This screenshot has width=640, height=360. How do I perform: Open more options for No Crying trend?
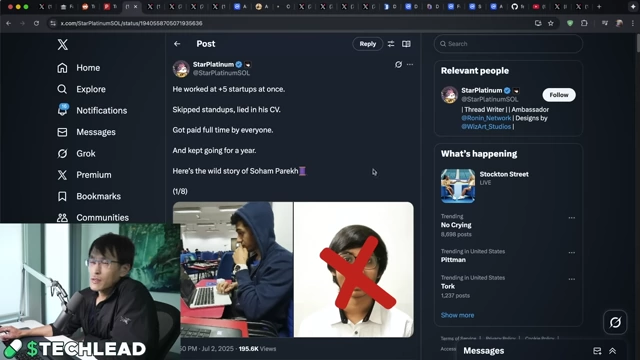coord(571,218)
